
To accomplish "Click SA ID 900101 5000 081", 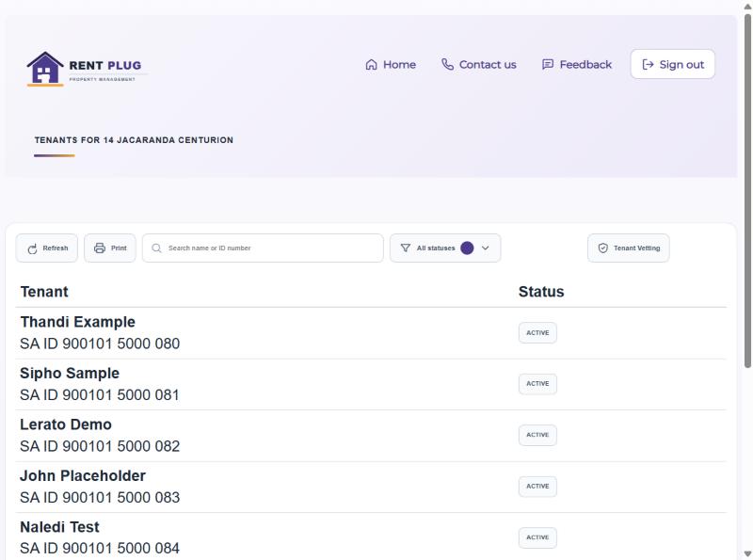I will tap(100, 395).
